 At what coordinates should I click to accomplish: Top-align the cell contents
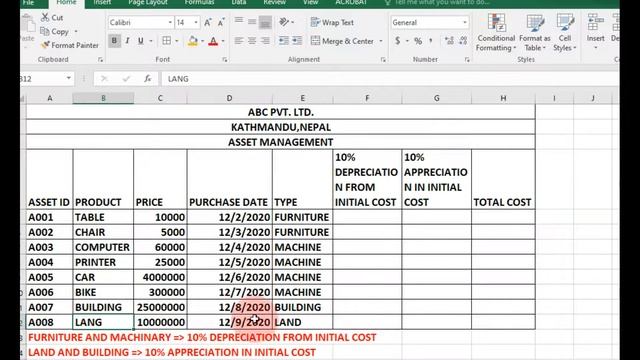[x=239, y=21]
